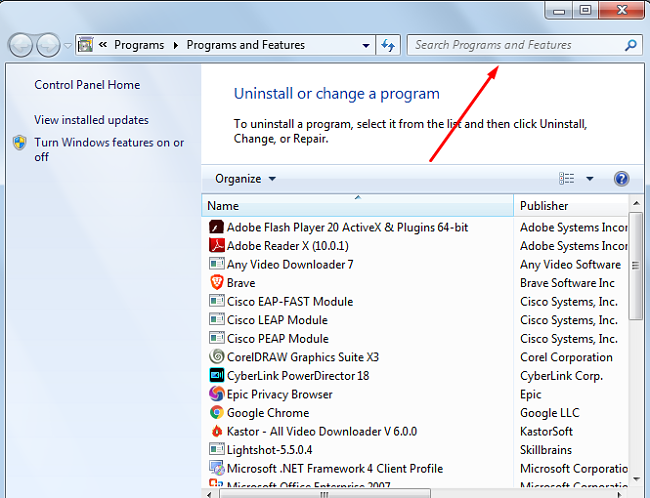Screen dimensions: 650x498
Task: Select CorelDRAW Graphics Suite X3 entry
Action: pyautogui.click(x=303, y=357)
